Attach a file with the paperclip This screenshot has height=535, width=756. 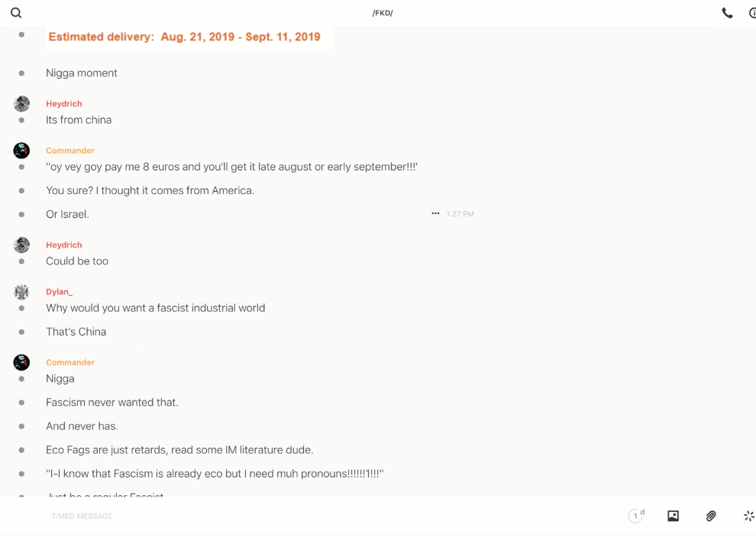pos(711,516)
